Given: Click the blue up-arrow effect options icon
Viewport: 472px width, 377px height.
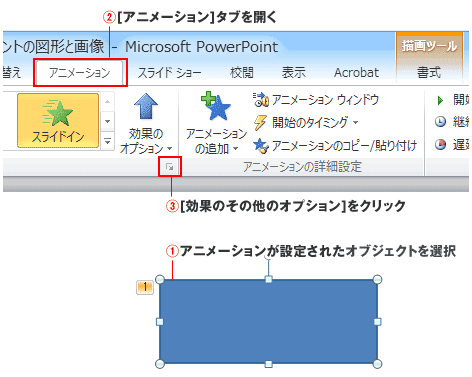Looking at the screenshot, I should coord(146,106).
